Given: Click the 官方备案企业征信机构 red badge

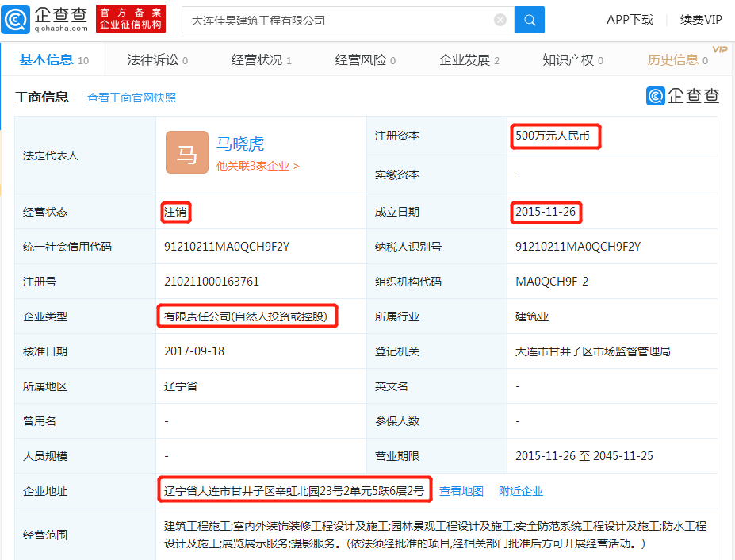Looking at the screenshot, I should point(131,19).
